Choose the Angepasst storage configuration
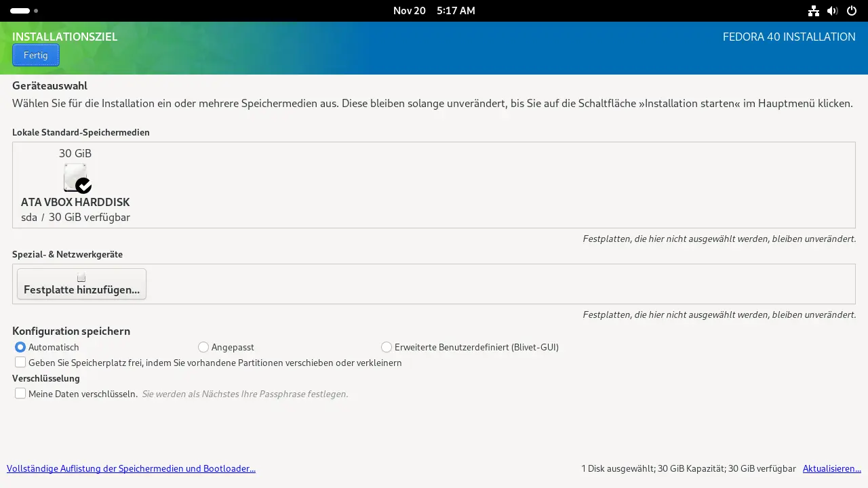 (x=203, y=347)
